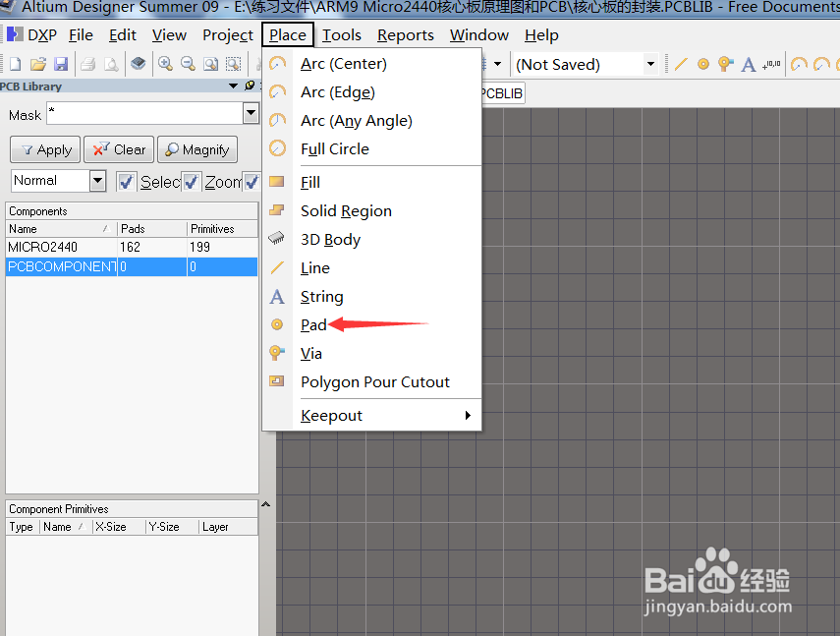The image size is (840, 636).
Task: Open the PCB Library panel options arrow
Action: 233,86
